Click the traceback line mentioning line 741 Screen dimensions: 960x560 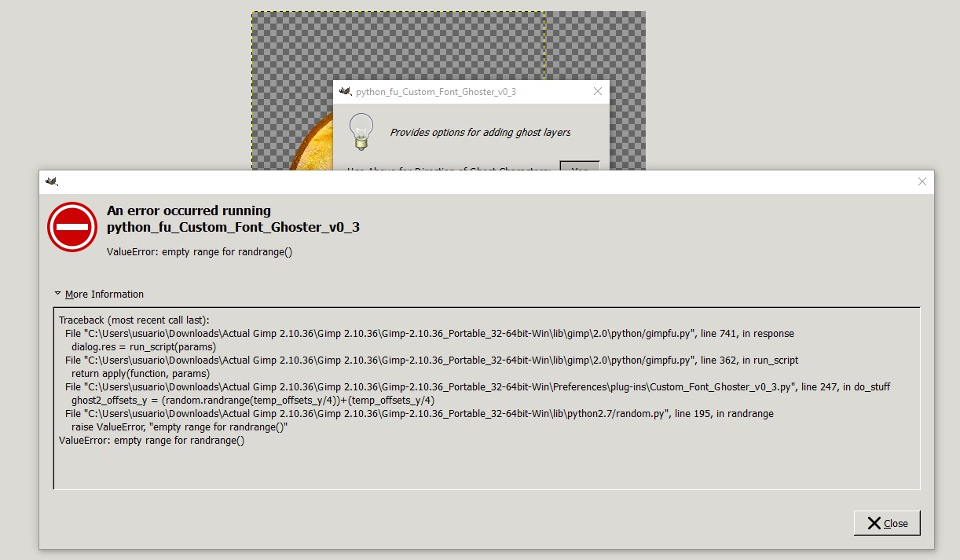pos(430,334)
